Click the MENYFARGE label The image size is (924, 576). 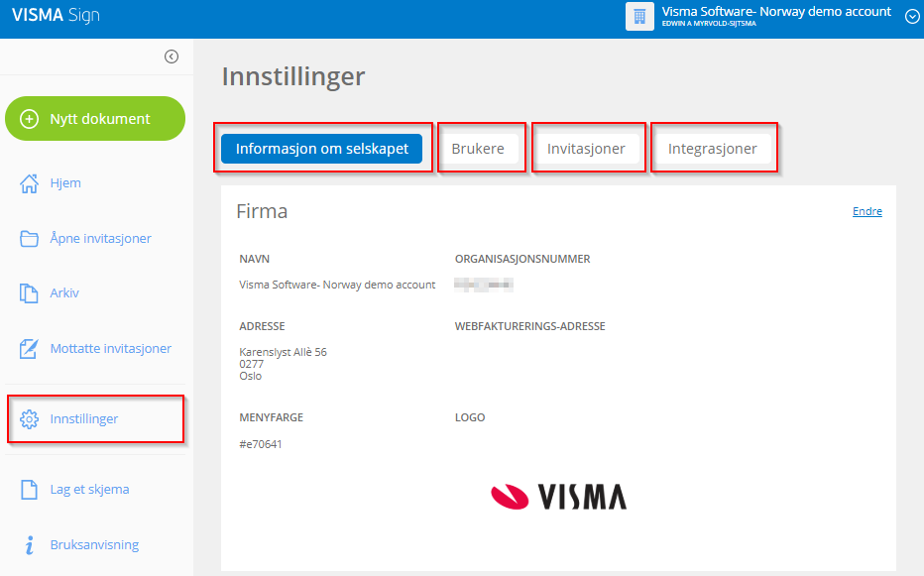click(x=271, y=417)
